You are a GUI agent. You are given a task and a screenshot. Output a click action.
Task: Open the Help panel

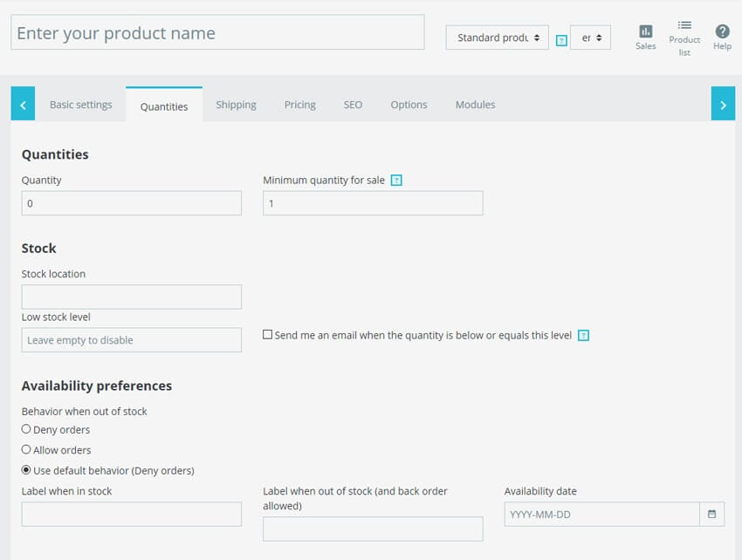click(x=722, y=35)
